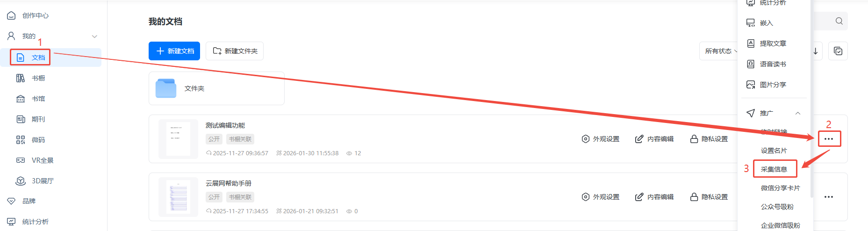
Task: Collapse the 我的 sidebar section chevron
Action: click(x=94, y=36)
